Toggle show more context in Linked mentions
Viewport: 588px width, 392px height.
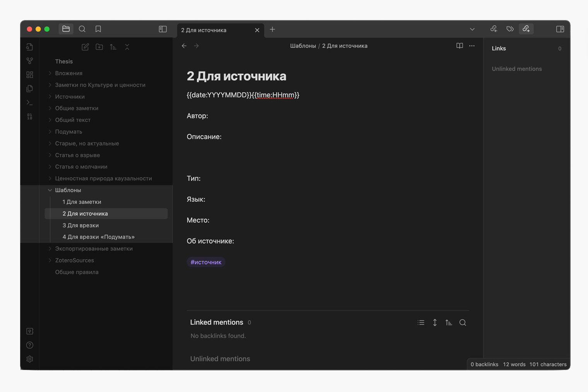click(x=435, y=322)
